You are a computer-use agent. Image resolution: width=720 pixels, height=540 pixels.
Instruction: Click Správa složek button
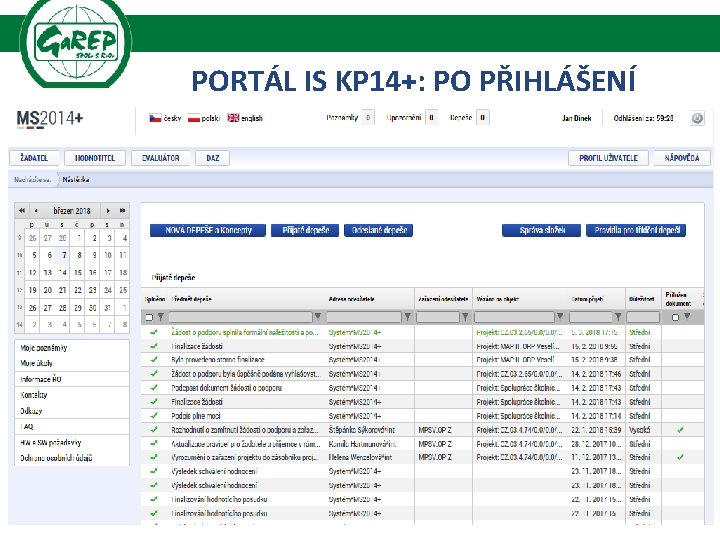[541, 230]
